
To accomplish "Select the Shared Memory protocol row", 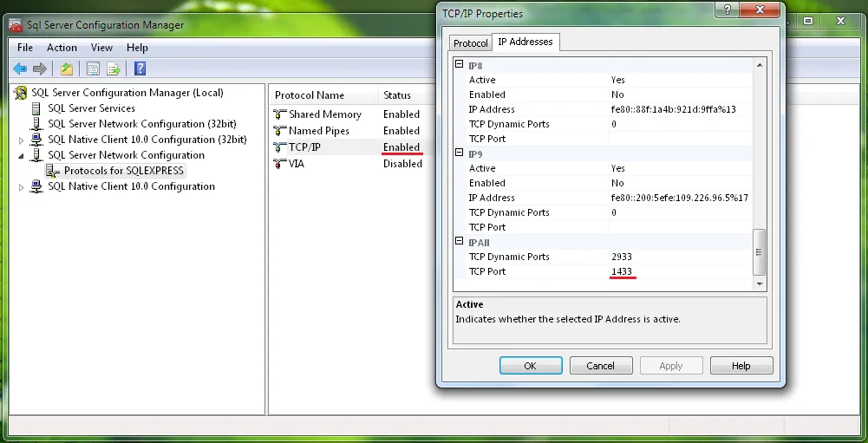I will [x=325, y=114].
